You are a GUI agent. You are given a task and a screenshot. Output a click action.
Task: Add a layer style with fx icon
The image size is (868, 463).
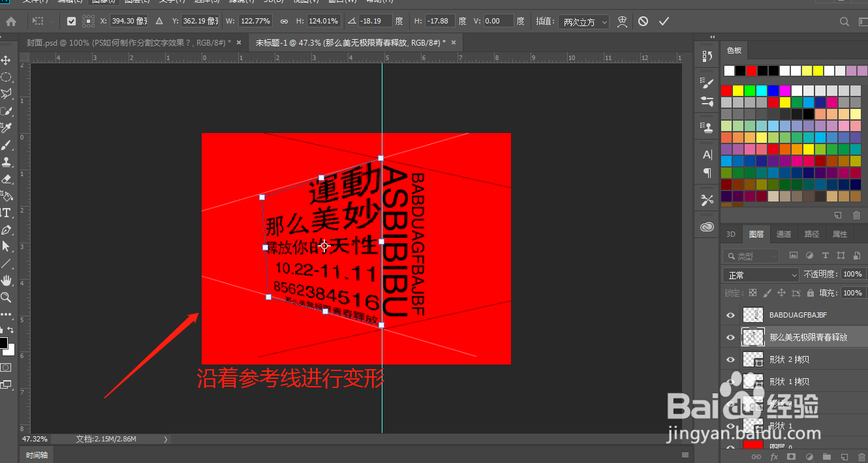click(774, 457)
